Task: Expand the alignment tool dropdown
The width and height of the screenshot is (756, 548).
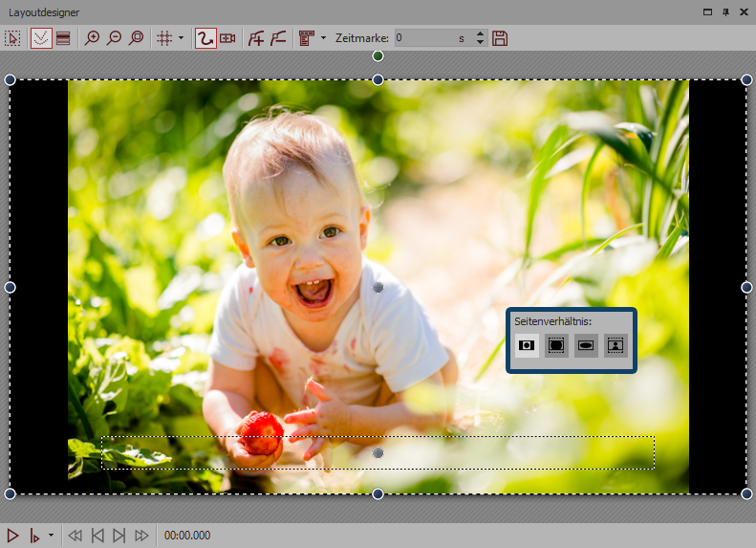Action: point(323,38)
